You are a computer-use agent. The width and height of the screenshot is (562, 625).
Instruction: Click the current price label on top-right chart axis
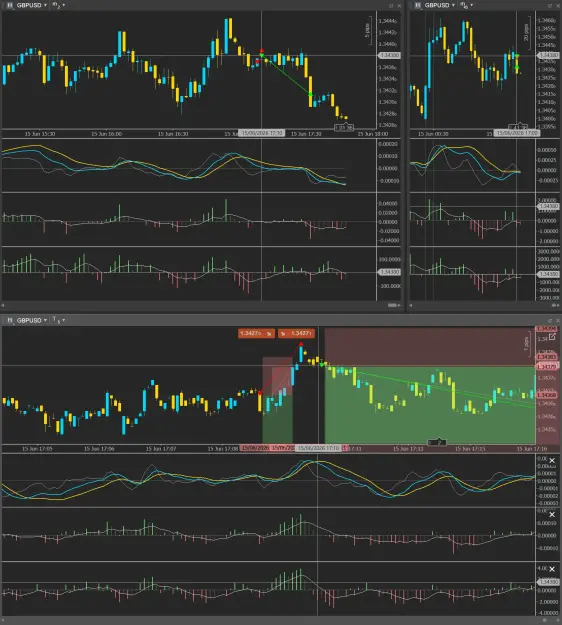tap(548, 55)
